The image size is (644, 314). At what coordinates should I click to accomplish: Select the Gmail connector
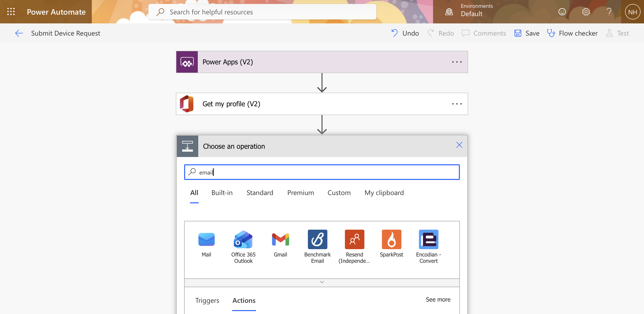click(280, 244)
